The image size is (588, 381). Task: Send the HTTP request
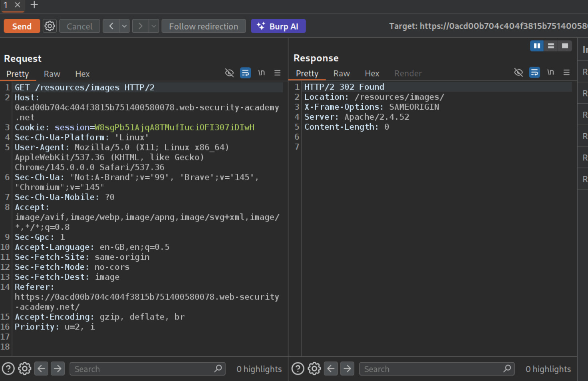(x=22, y=26)
